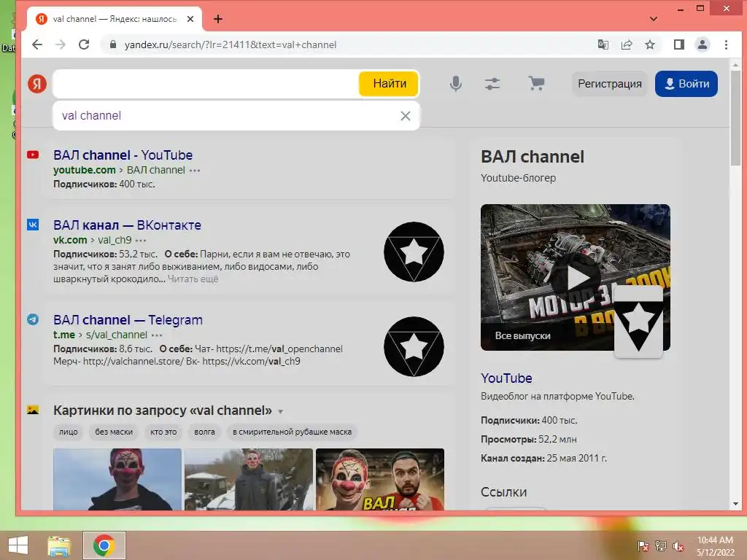Open Chrome three-dot menu

point(726,44)
